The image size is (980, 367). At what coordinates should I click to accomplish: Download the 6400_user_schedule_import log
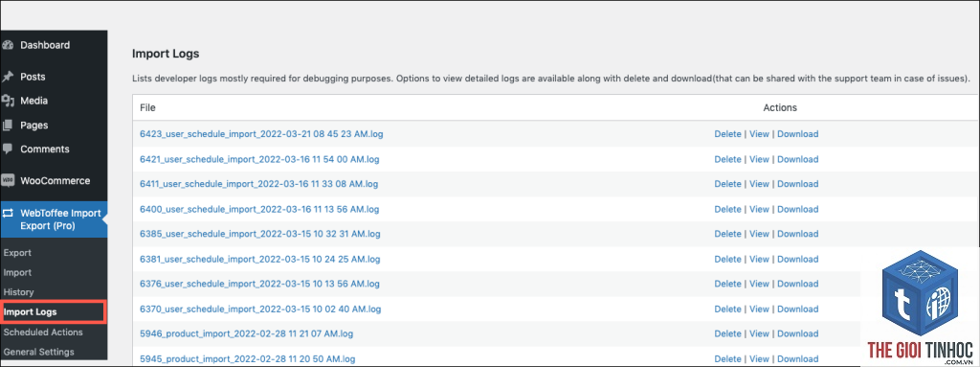point(797,209)
